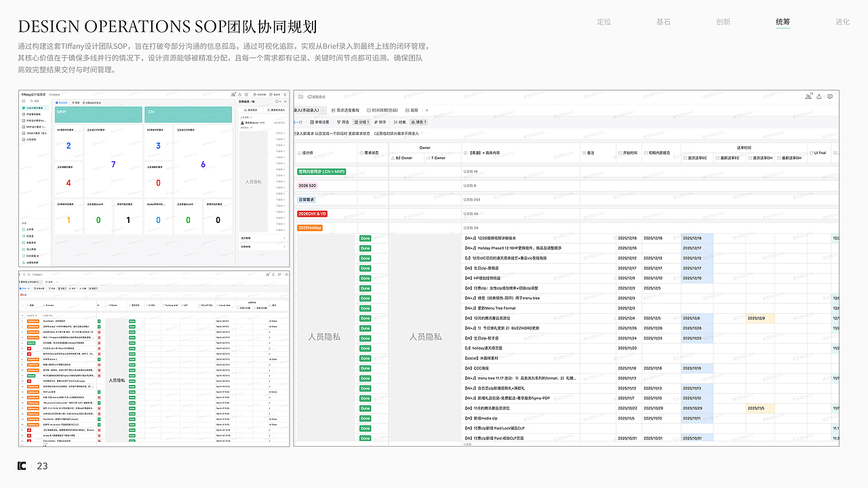Open the 行高 row height option
This screenshot has height=488, width=868.
[x=399, y=122]
